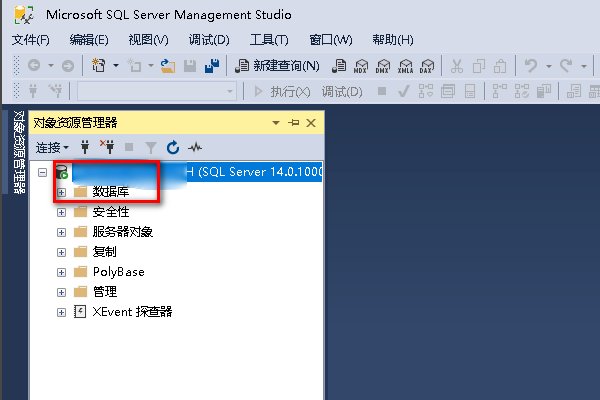This screenshot has width=600, height=400.
Task: Expand the 管理 folder
Action: (x=61, y=292)
